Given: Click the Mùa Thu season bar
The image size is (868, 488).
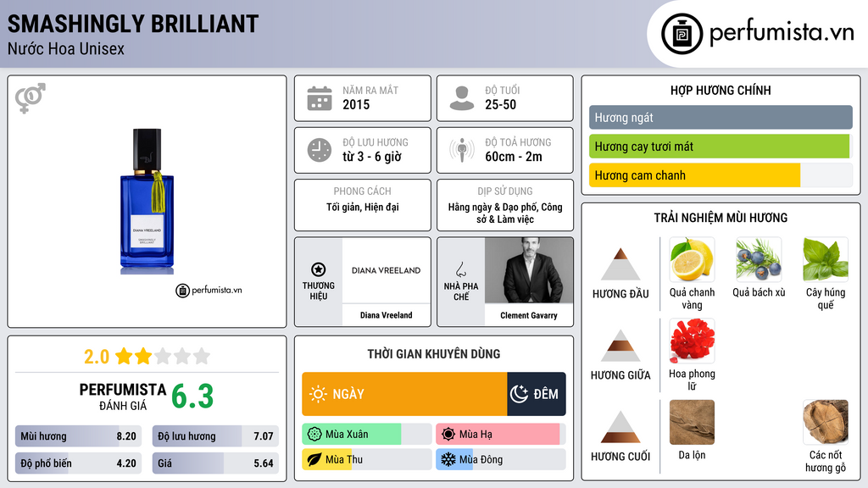Looking at the screenshot, I should [x=367, y=459].
